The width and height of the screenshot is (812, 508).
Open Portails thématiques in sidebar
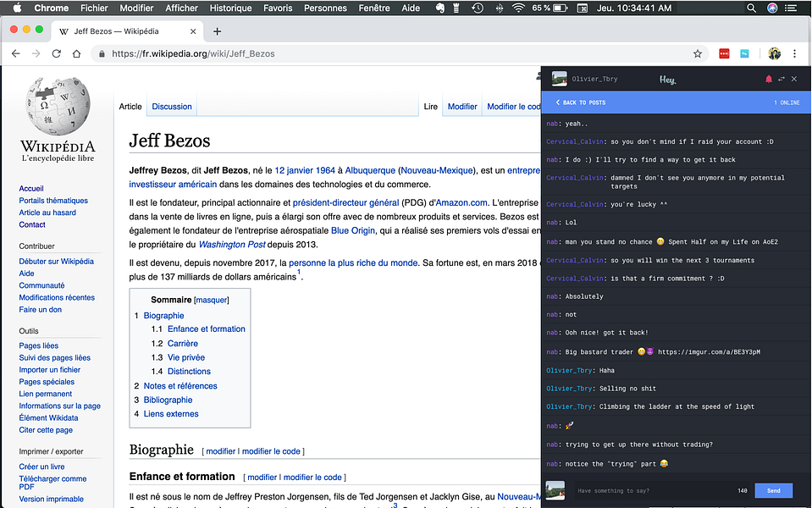tap(53, 201)
